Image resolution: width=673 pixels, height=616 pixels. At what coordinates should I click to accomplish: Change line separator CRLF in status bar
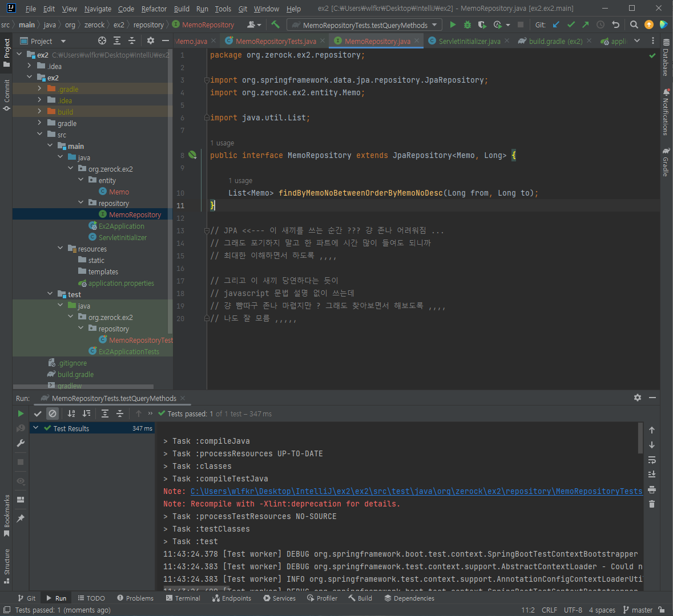coord(549,610)
